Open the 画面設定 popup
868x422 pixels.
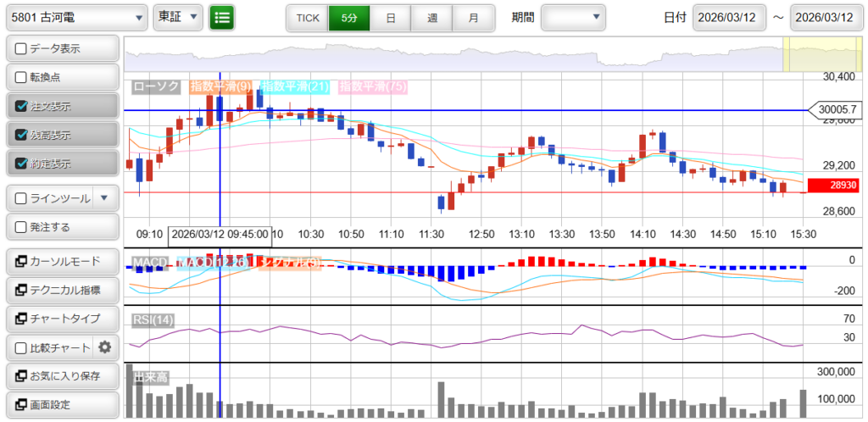pos(61,404)
